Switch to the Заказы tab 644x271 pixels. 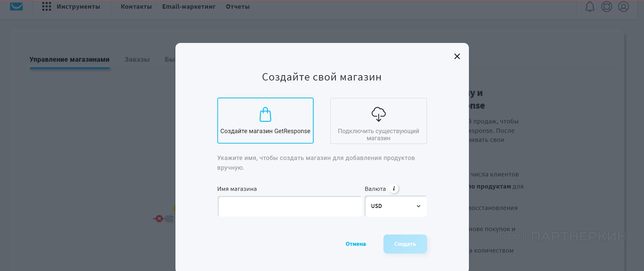point(137,60)
